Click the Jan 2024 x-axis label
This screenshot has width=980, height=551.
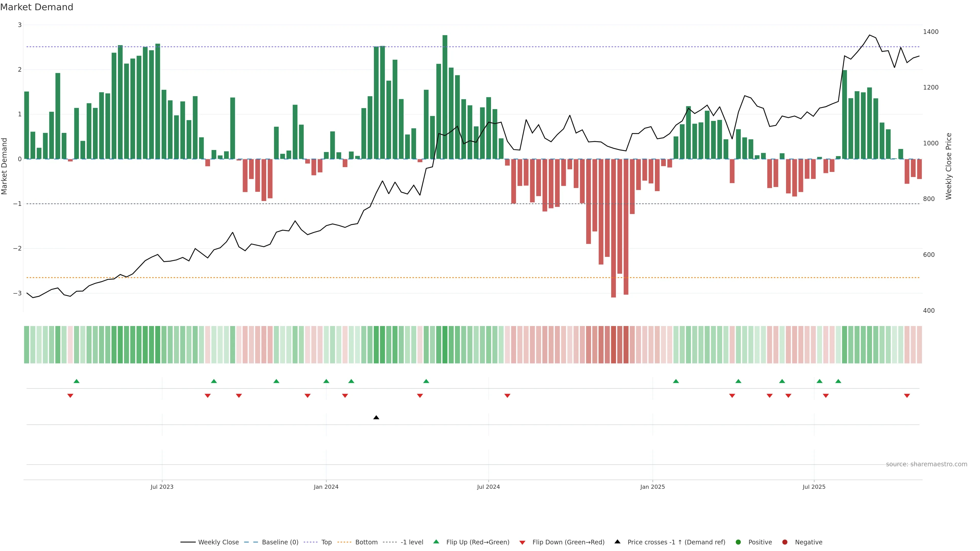pyautogui.click(x=326, y=487)
